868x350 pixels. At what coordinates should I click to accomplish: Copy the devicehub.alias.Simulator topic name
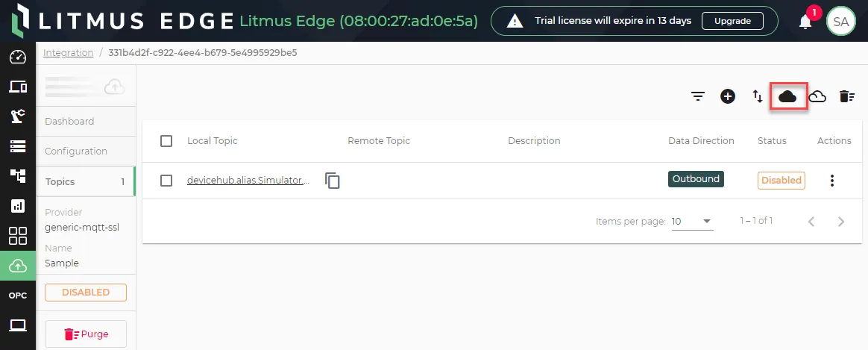click(x=332, y=181)
